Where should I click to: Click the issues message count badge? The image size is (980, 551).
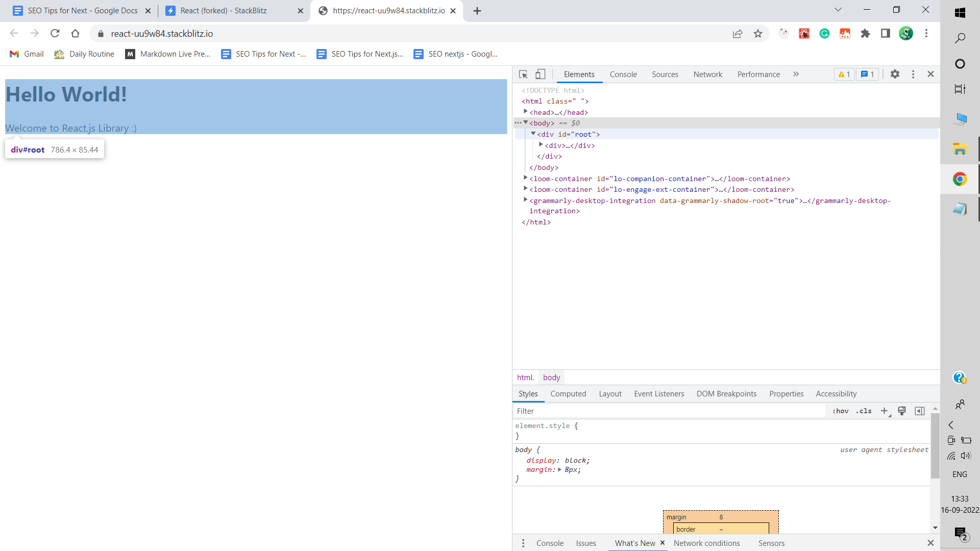pyautogui.click(x=867, y=74)
